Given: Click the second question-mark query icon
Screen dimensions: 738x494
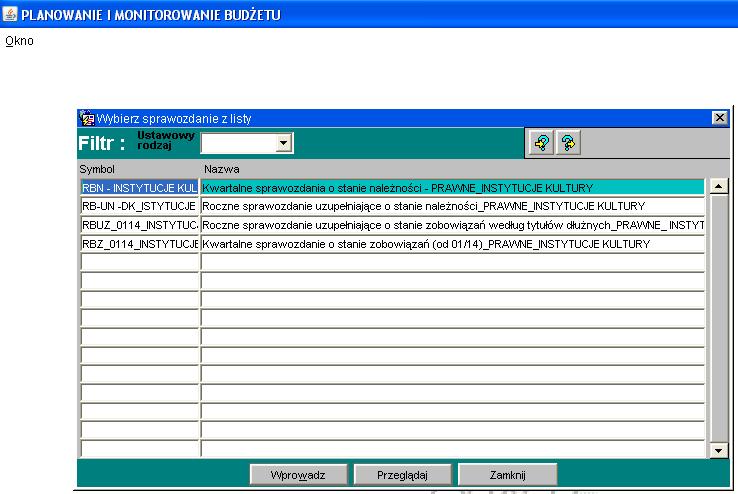Looking at the screenshot, I should (568, 143).
